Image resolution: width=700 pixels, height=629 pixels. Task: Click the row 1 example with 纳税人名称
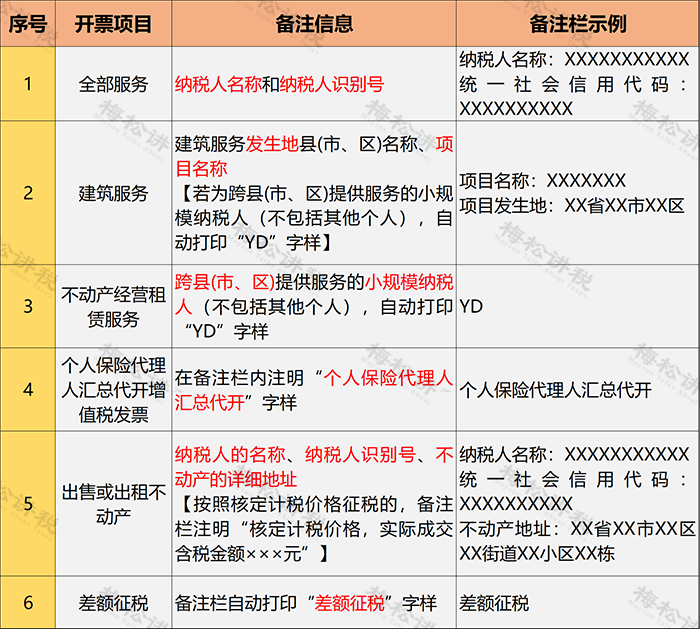point(578,83)
